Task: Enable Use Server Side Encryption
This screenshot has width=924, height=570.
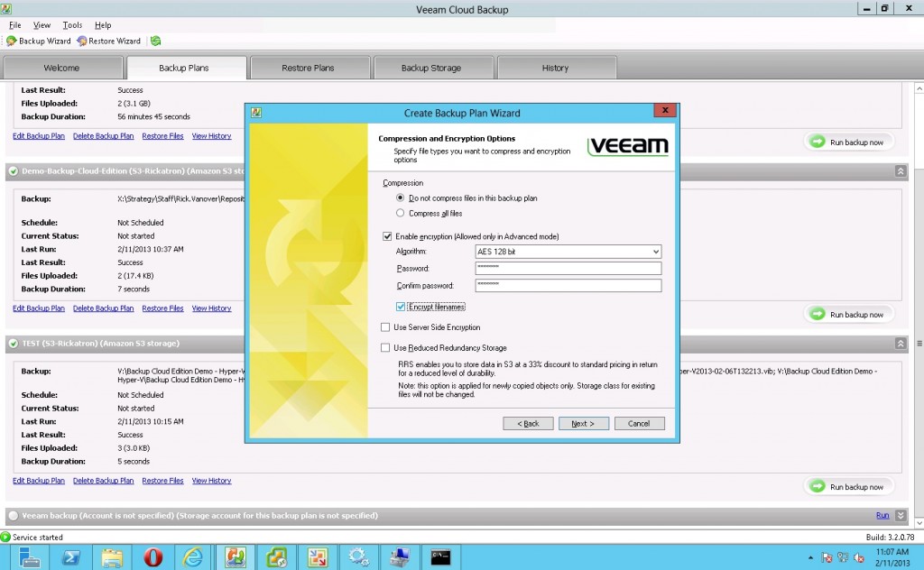Action: (x=385, y=326)
